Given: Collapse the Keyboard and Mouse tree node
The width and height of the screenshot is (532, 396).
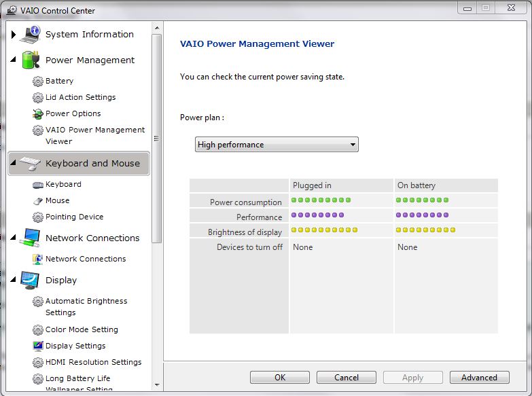Looking at the screenshot, I should pyautogui.click(x=13, y=163).
